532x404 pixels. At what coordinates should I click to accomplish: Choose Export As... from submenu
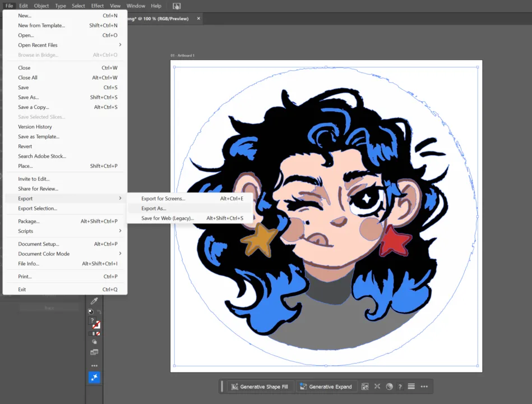189,208
